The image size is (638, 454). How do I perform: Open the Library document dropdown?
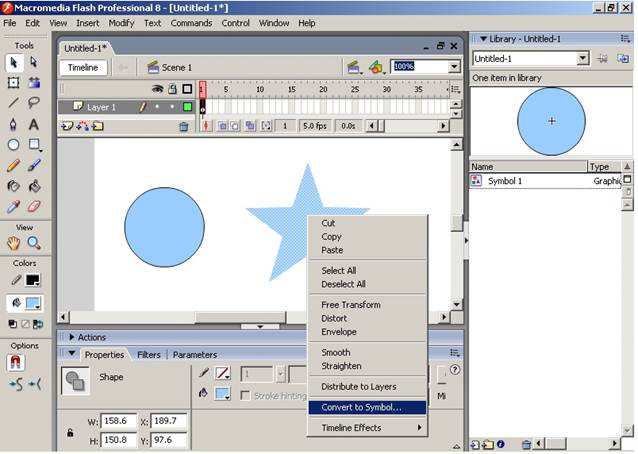(x=582, y=59)
